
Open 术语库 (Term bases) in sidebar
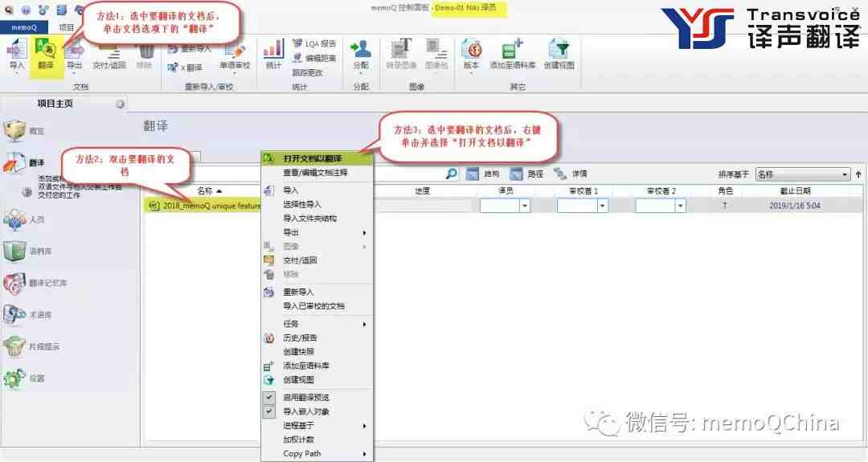[27, 314]
